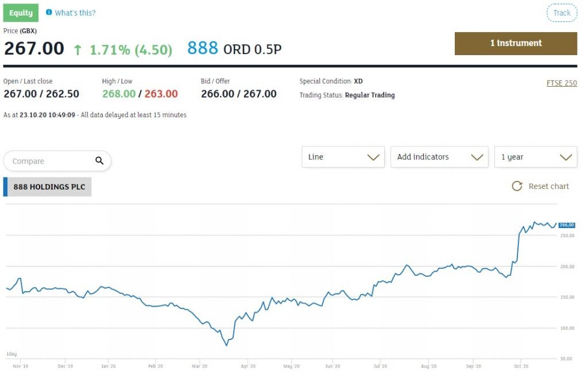This screenshot has width=588, height=371.
Task: Expand the Add indicators dropdown
Action: pos(439,157)
